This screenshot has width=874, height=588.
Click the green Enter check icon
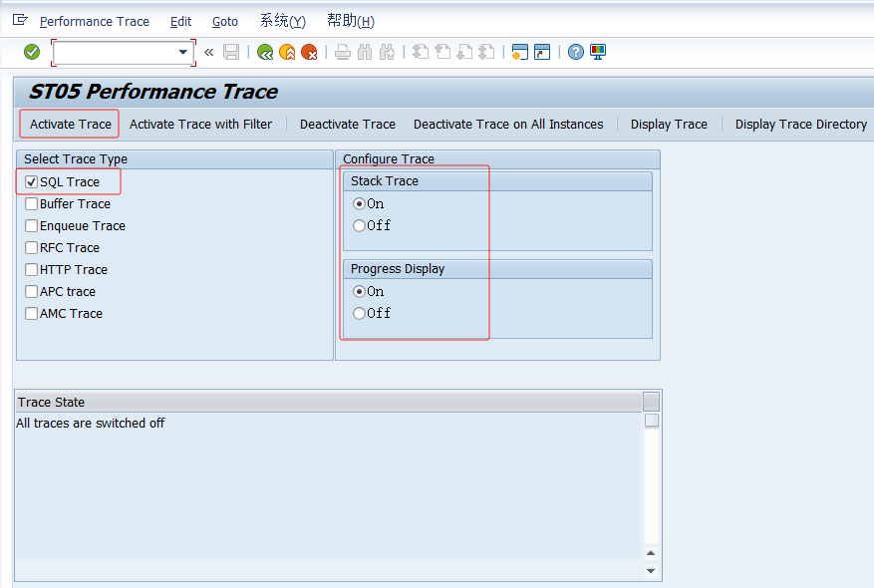[31, 52]
